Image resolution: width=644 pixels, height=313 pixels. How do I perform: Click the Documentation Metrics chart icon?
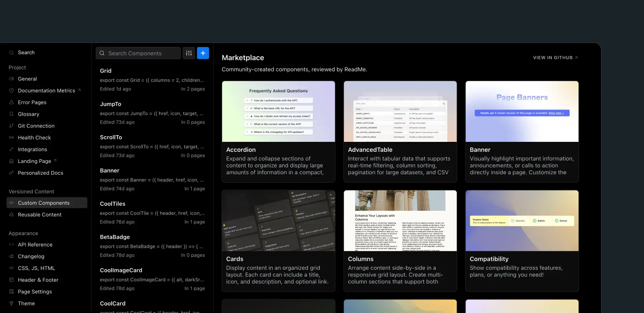point(11,90)
